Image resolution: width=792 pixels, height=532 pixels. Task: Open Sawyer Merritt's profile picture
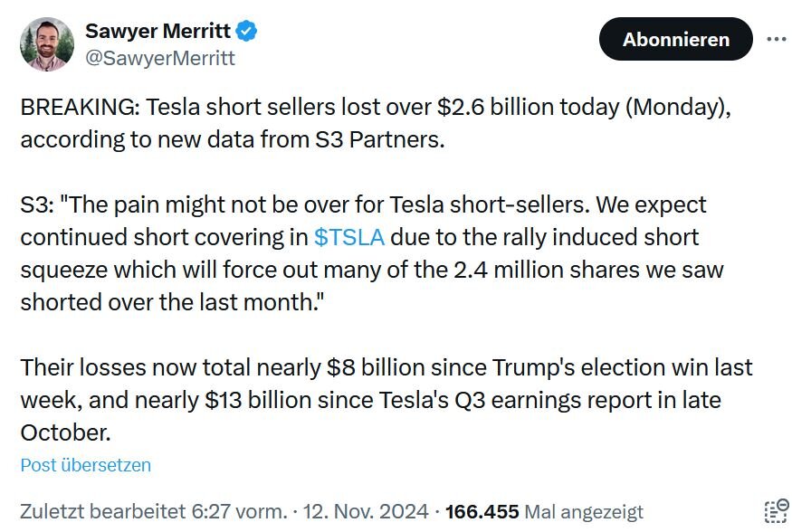47,44
